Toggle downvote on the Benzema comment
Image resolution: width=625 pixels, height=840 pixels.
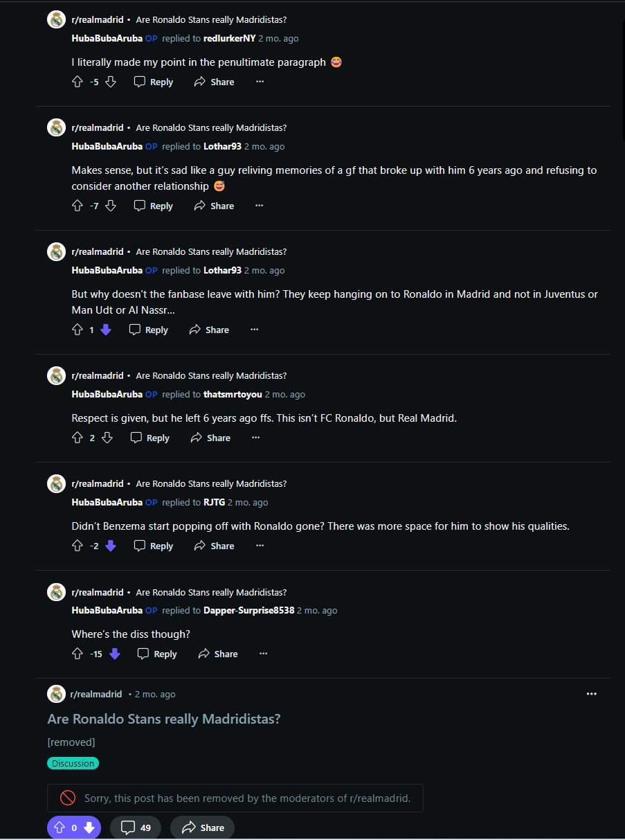pos(111,546)
